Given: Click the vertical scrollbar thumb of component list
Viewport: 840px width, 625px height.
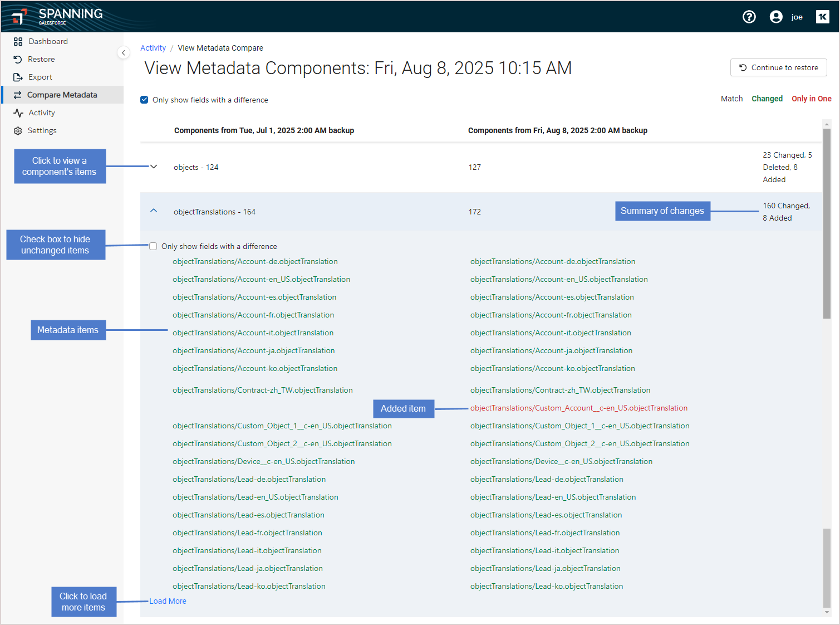Looking at the screenshot, I should pos(827,223).
